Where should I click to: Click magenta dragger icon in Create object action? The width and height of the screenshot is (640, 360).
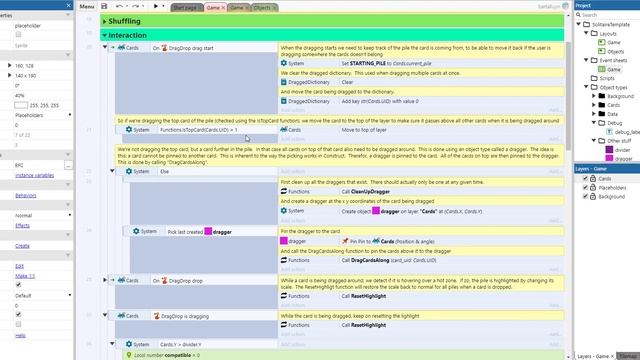(376, 211)
